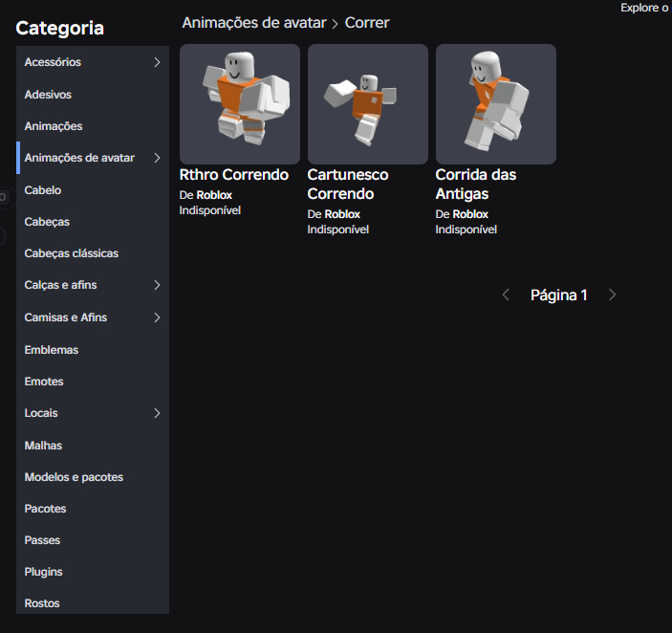Click Indisponível under Rthro Correndo
The image size is (672, 633).
click(x=210, y=210)
